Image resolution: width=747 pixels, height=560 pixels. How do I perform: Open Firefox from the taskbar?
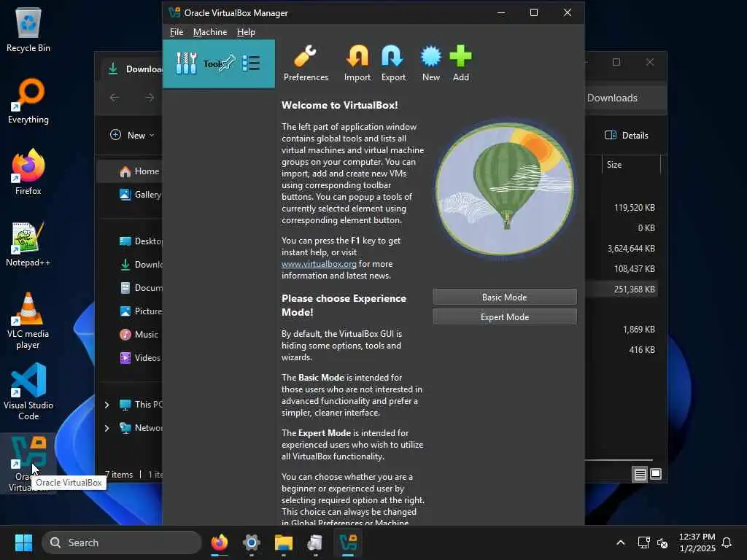click(219, 542)
